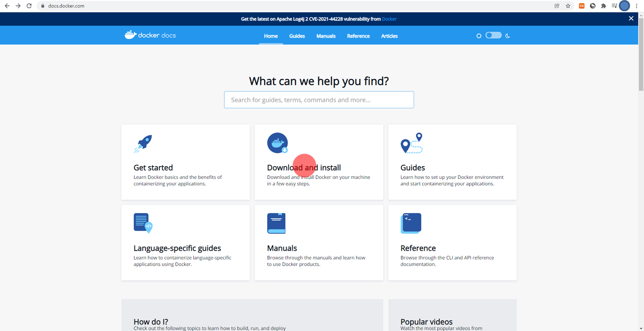
Task: Open the Reference nav tab
Action: tap(358, 36)
